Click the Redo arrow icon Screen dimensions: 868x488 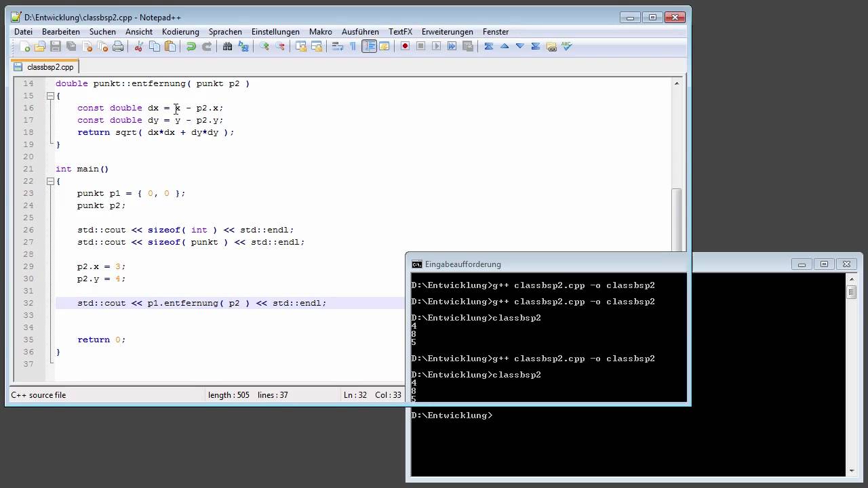(x=207, y=46)
